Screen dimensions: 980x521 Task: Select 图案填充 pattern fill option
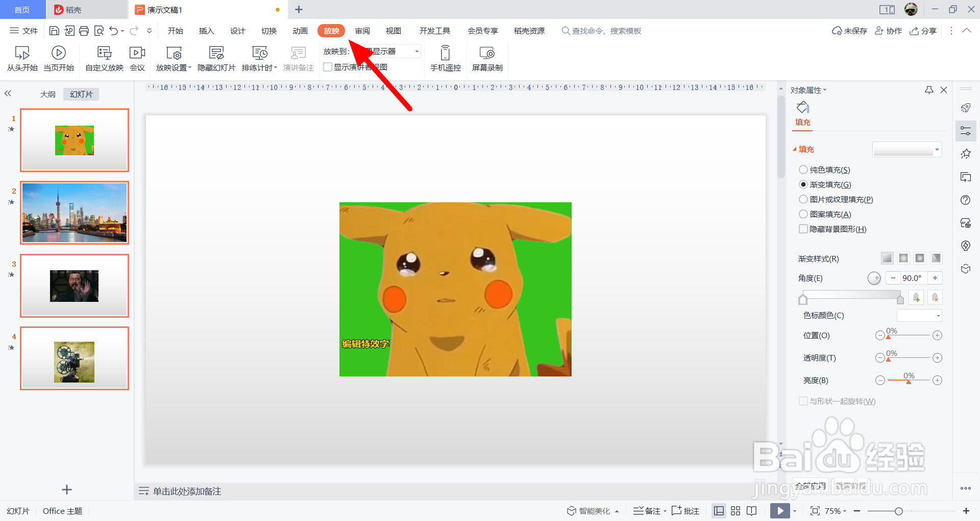[x=803, y=214]
